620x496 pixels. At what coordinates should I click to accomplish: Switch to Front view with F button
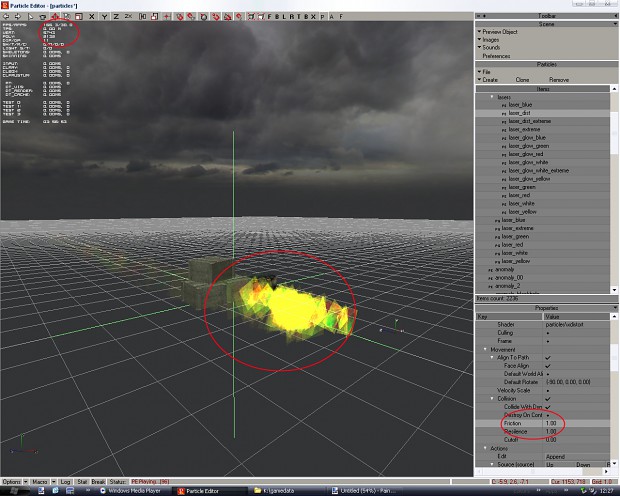tap(270, 17)
